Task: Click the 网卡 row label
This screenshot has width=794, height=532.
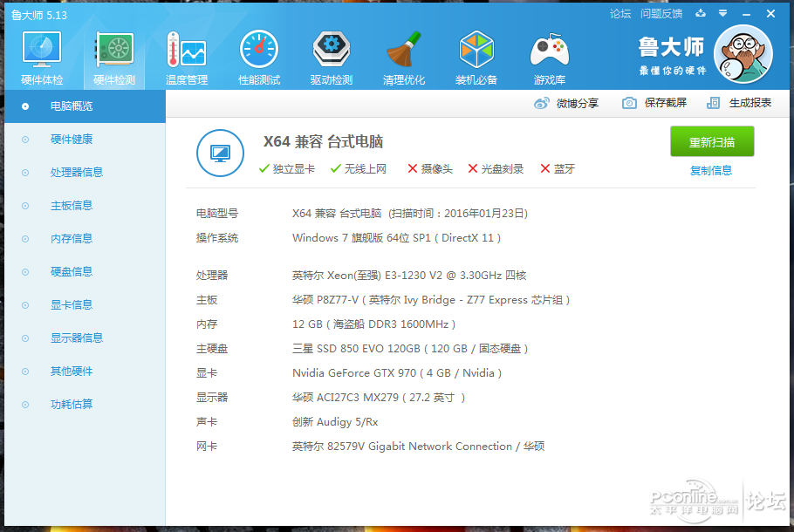Action: click(207, 447)
